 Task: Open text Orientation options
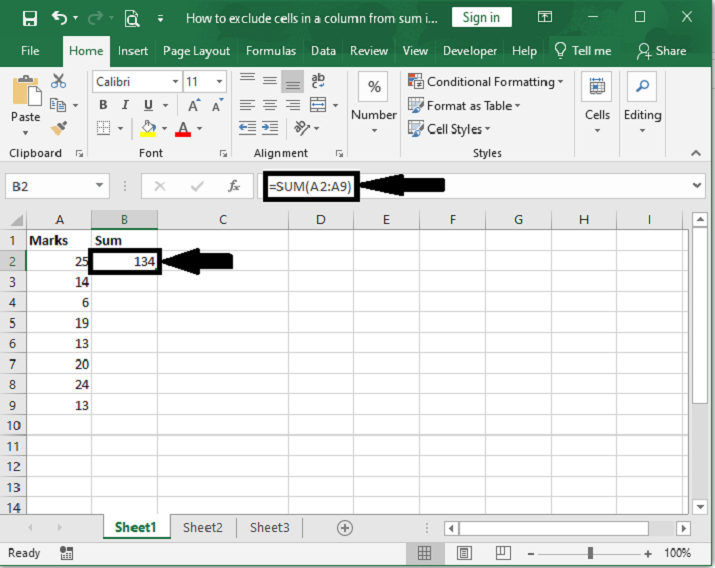coord(302,128)
